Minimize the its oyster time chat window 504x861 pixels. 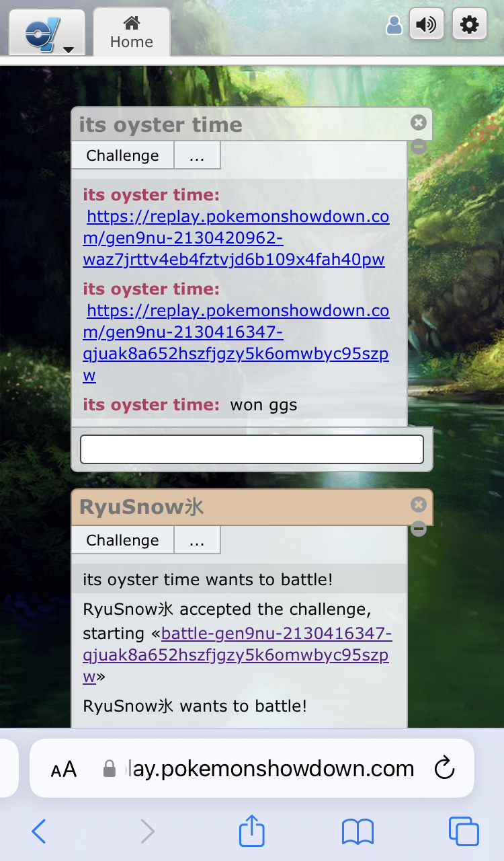[x=419, y=146]
